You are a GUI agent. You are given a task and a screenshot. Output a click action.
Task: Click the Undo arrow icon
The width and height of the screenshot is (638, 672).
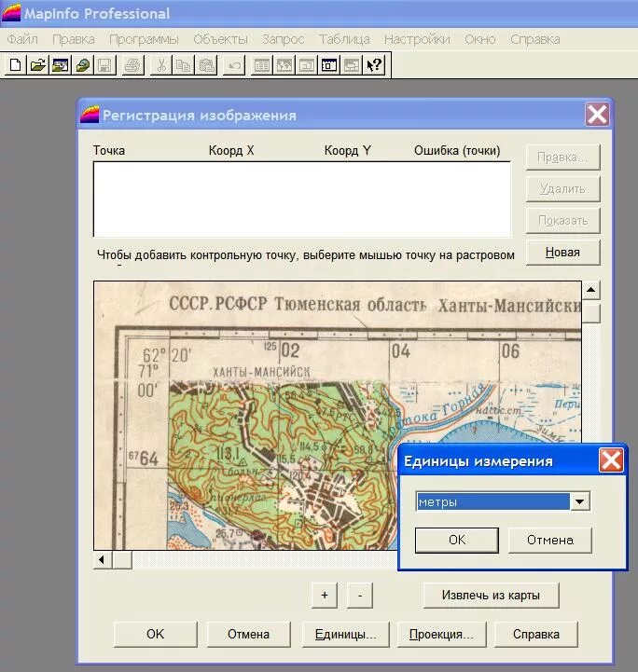coord(234,65)
